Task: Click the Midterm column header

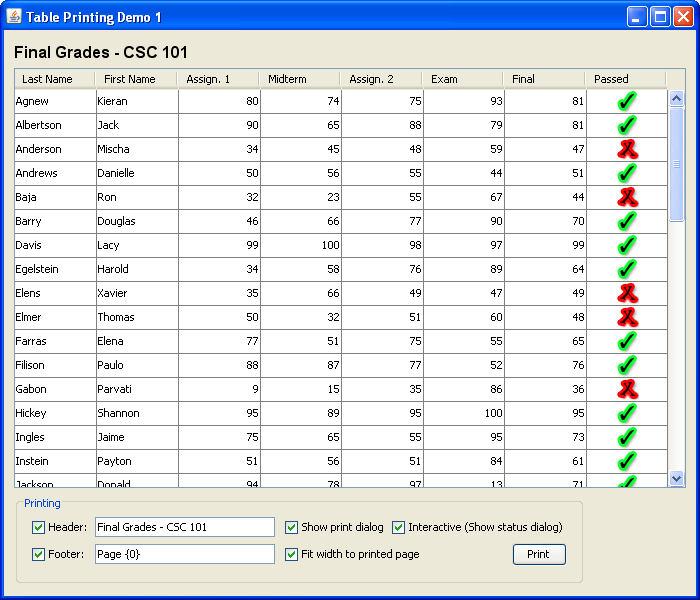Action: (300, 79)
